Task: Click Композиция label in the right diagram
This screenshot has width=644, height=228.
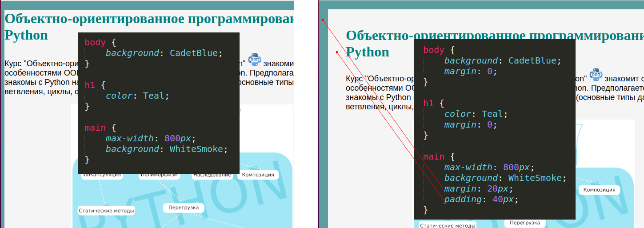Action: tap(599, 190)
